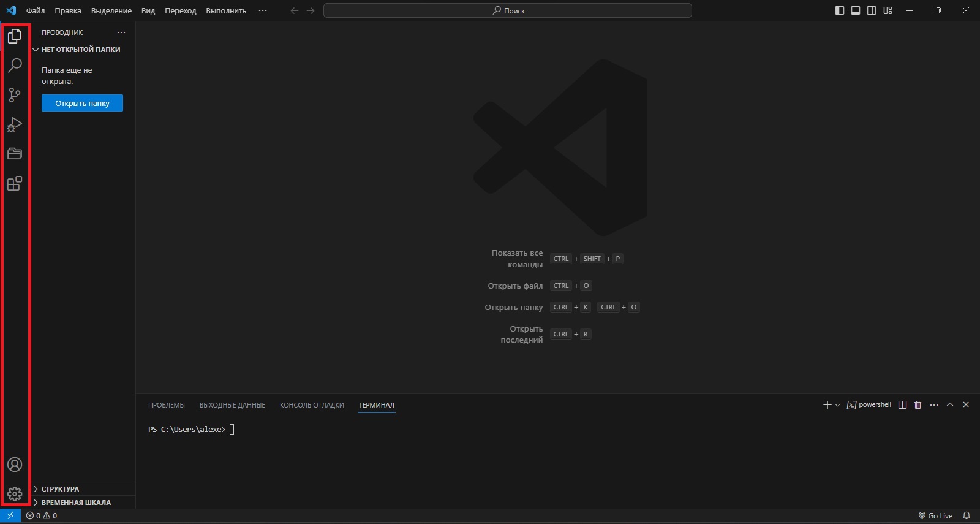Toggle the primary side bar layout icon
The image size is (980, 524).
point(840,10)
